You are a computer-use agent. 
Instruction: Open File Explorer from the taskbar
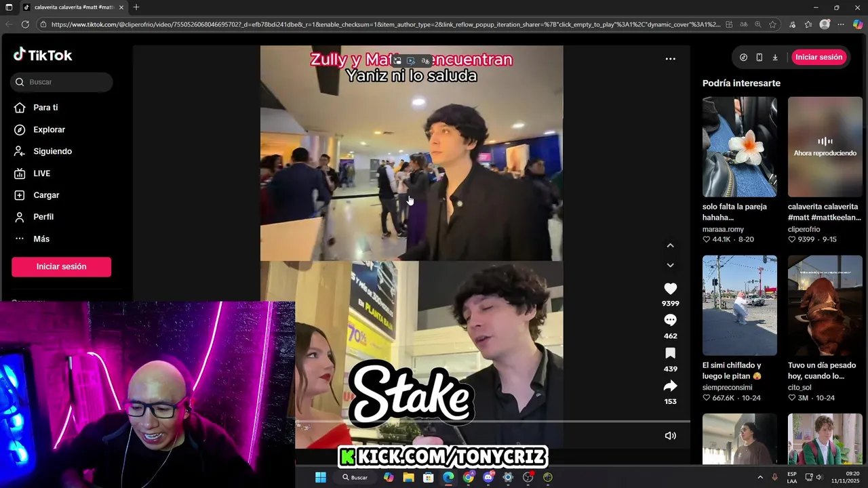pos(408,477)
